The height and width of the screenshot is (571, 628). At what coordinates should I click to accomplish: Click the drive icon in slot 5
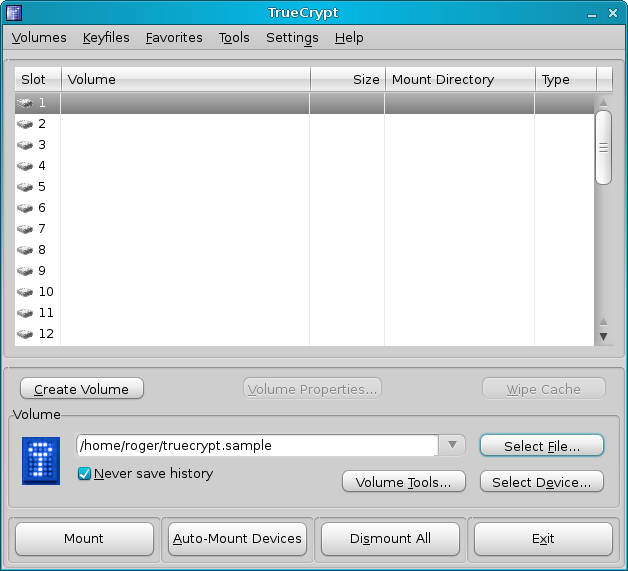[25, 187]
